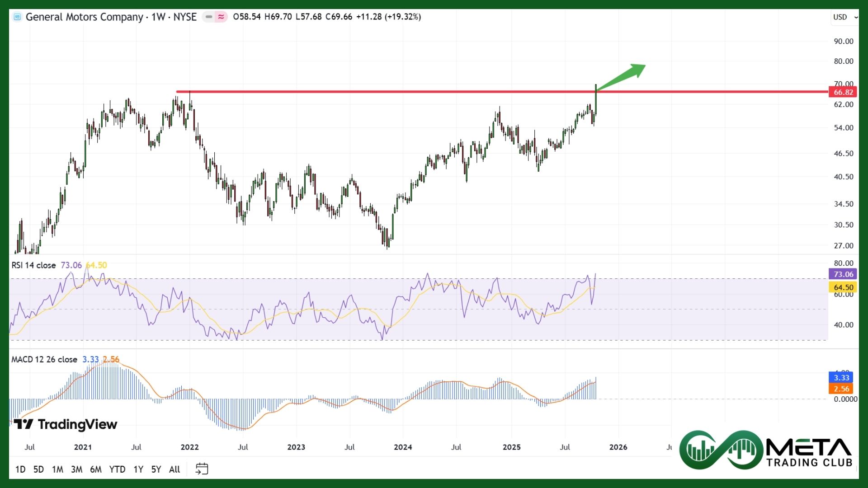Viewport: 868px width, 488px height.
Task: Select the All range button
Action: [x=175, y=469]
